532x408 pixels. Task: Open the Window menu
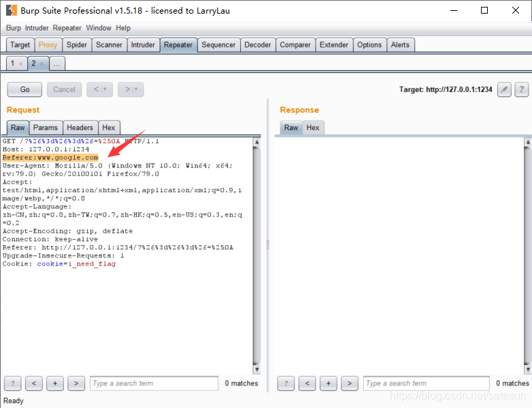point(99,28)
